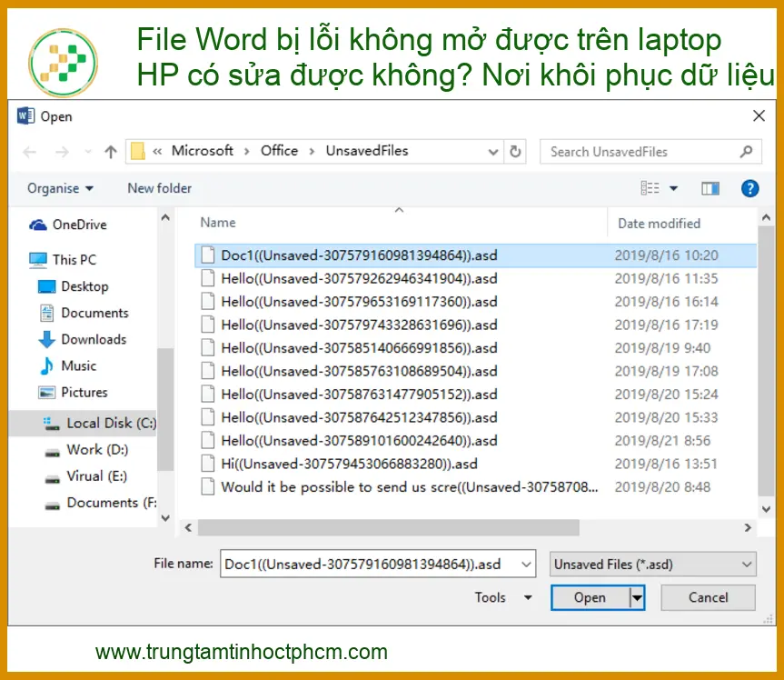Open the Organise dropdown menu

[60, 188]
